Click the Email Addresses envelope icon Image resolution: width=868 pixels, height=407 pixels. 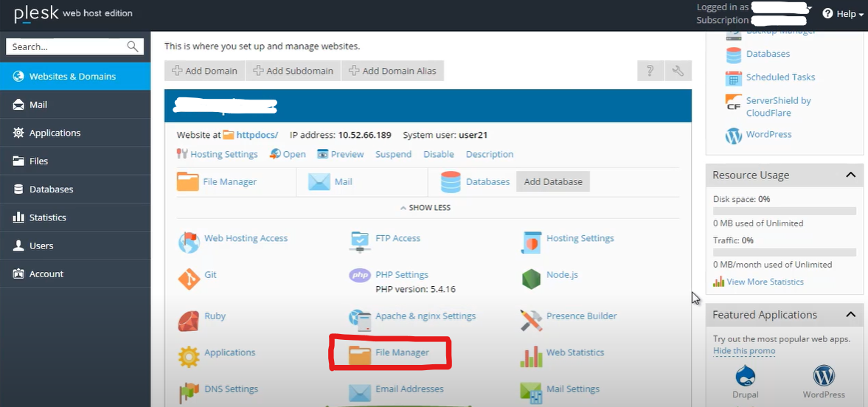360,392
